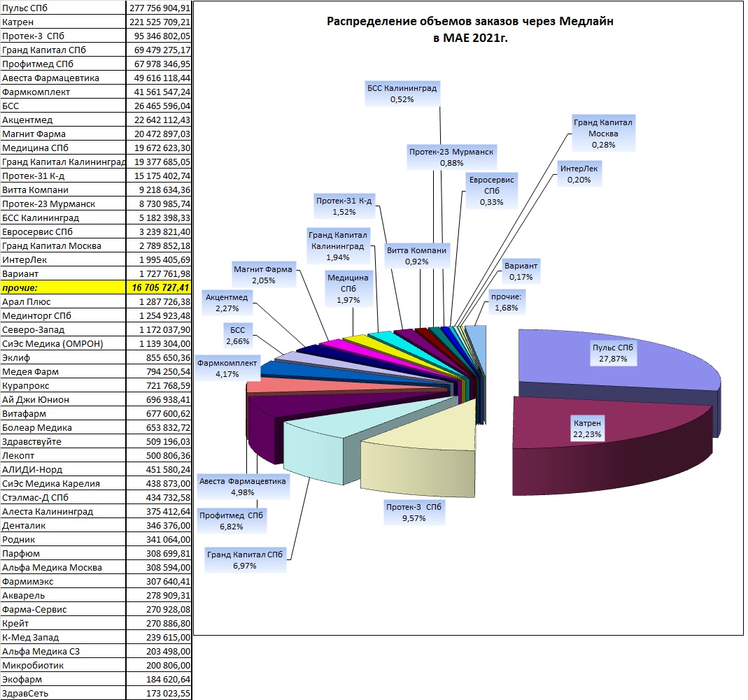748x700 pixels.
Task: Click the highlighted value 16 705 727,41
Action: 159,287
